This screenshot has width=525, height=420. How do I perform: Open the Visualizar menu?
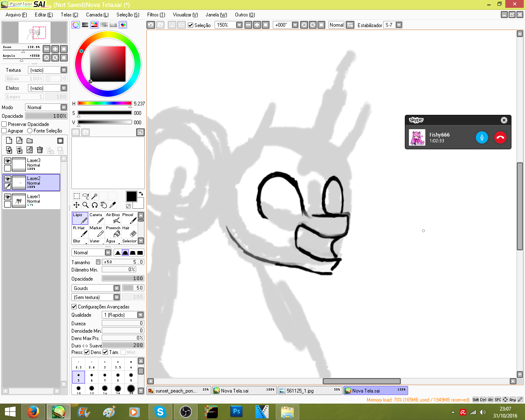pyautogui.click(x=185, y=15)
